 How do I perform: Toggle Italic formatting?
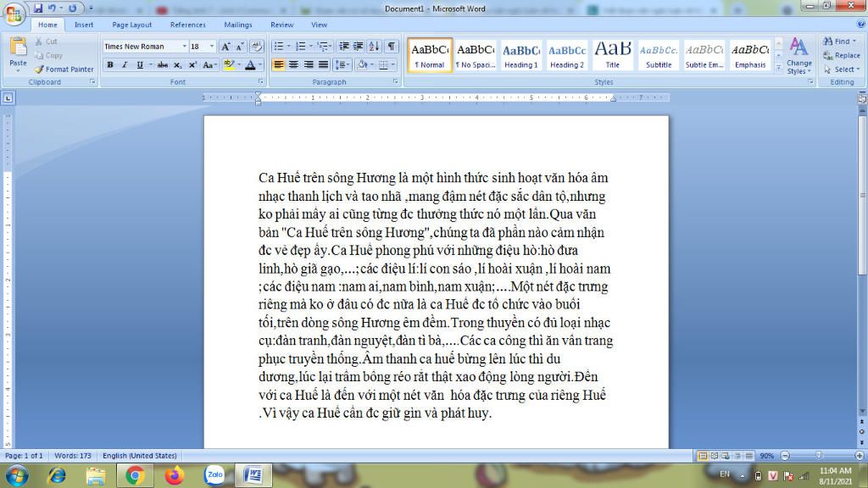pyautogui.click(x=125, y=64)
